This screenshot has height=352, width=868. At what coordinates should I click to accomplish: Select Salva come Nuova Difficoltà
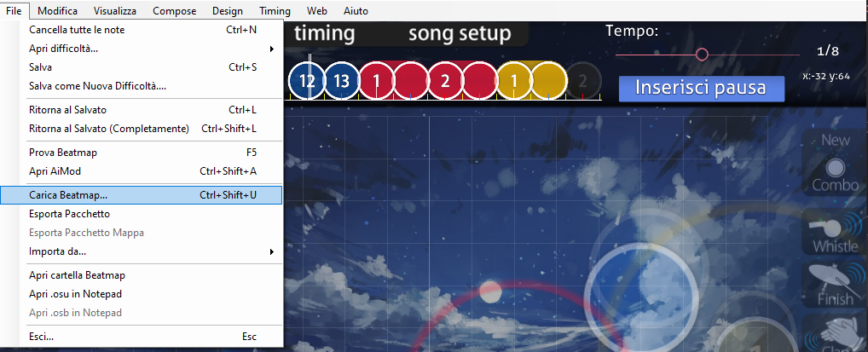pyautogui.click(x=142, y=86)
